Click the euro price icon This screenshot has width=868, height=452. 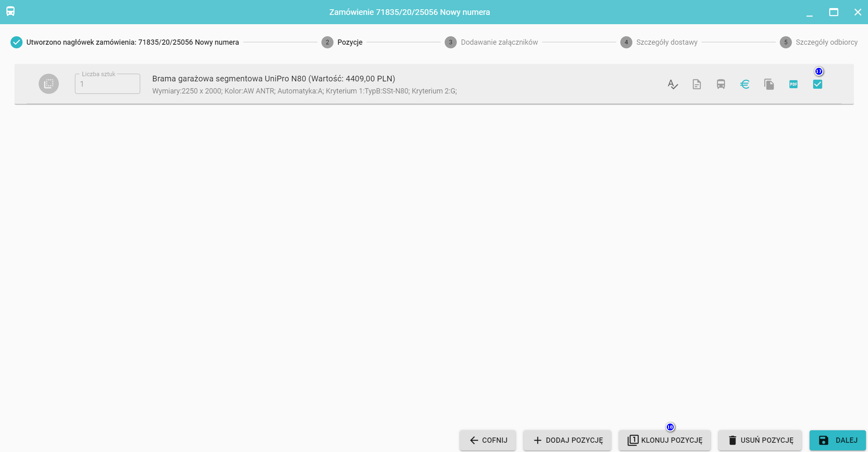(x=745, y=84)
